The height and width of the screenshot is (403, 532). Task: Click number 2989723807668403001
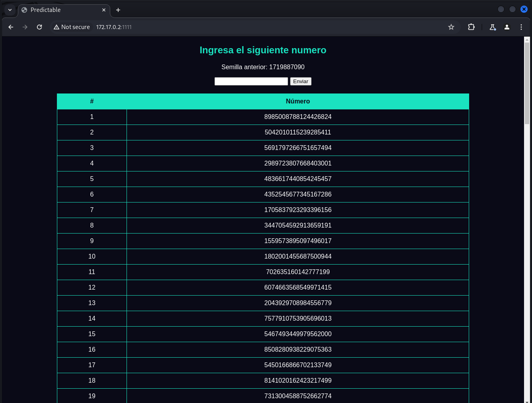[x=298, y=163]
